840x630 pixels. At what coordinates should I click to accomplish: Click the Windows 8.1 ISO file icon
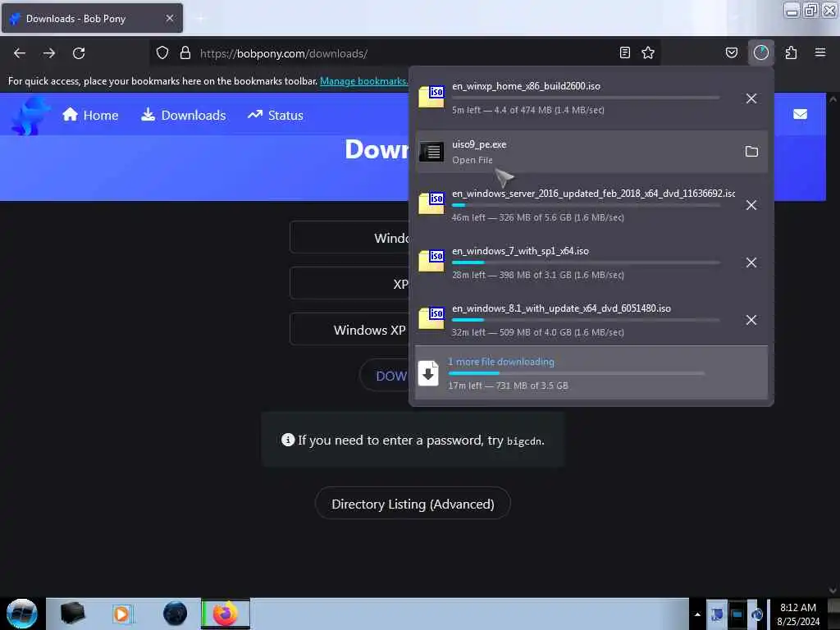tap(431, 318)
